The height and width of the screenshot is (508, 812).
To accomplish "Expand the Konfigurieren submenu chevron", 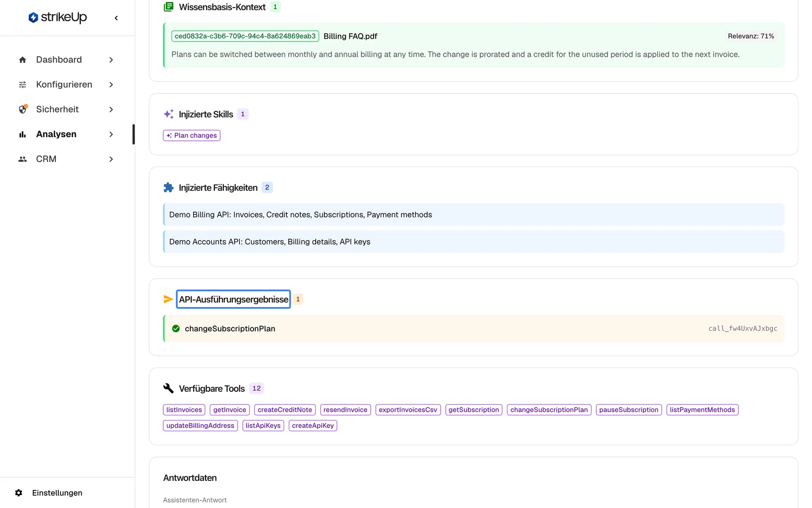I will coord(111,84).
